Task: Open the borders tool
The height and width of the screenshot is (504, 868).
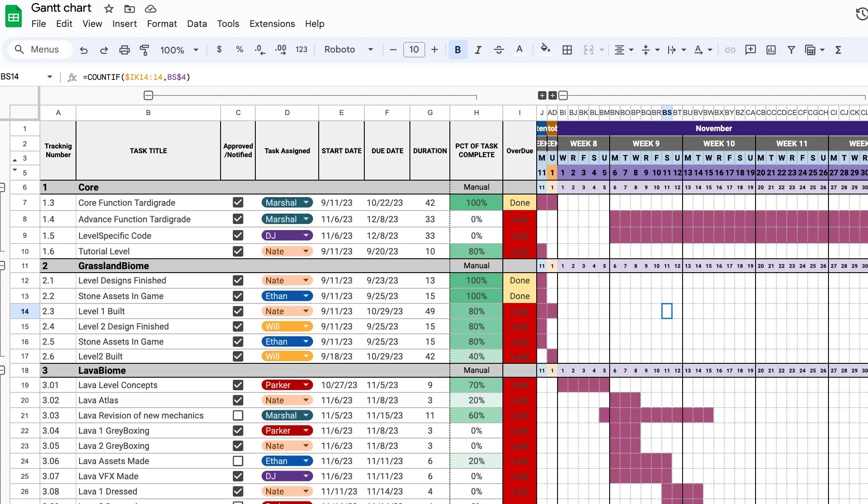Action: coord(567,50)
